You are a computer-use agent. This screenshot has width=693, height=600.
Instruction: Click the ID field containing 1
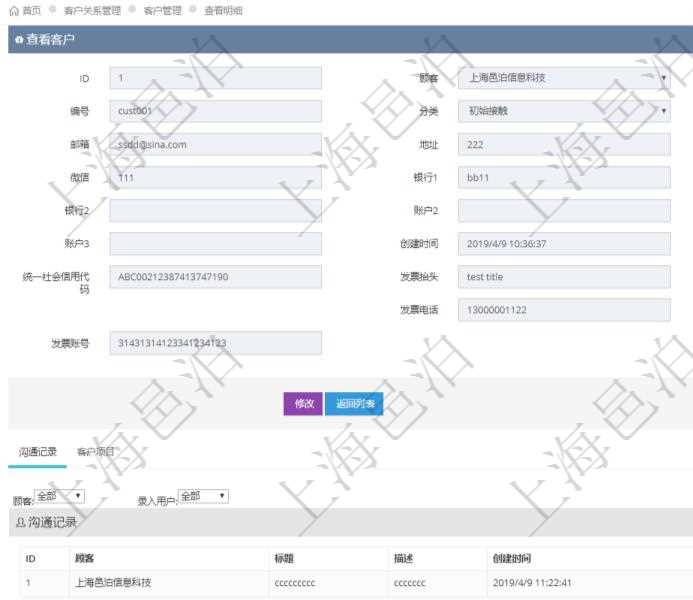coord(216,78)
